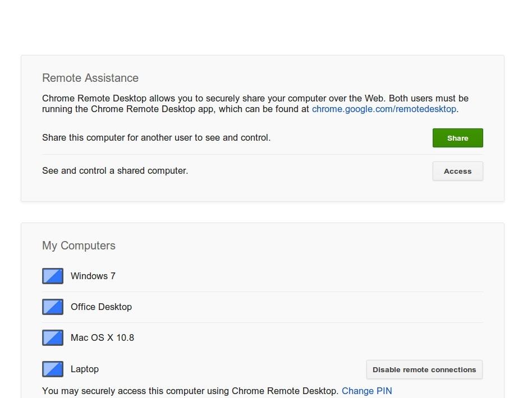
Task: Click the Remote Assistance heading
Action: pos(90,78)
